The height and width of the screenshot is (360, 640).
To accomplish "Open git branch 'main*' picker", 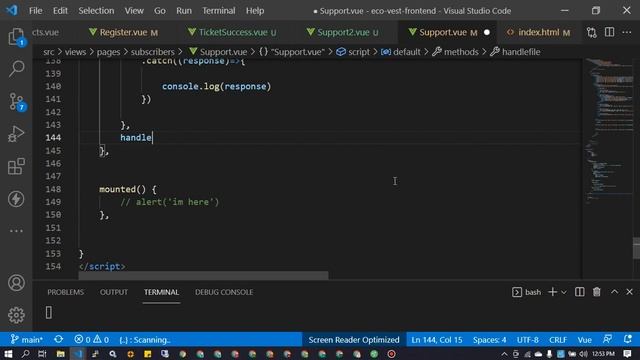I will [27, 340].
